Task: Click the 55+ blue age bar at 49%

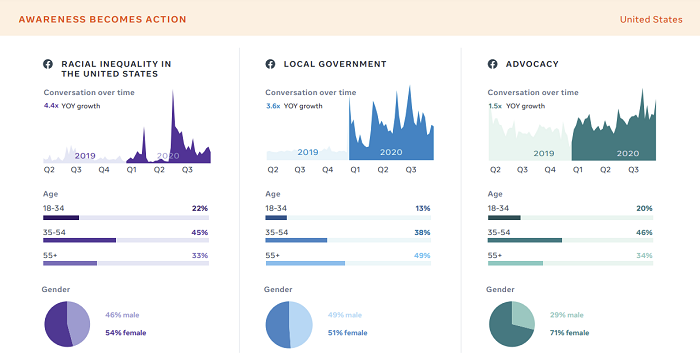Action: point(348,264)
